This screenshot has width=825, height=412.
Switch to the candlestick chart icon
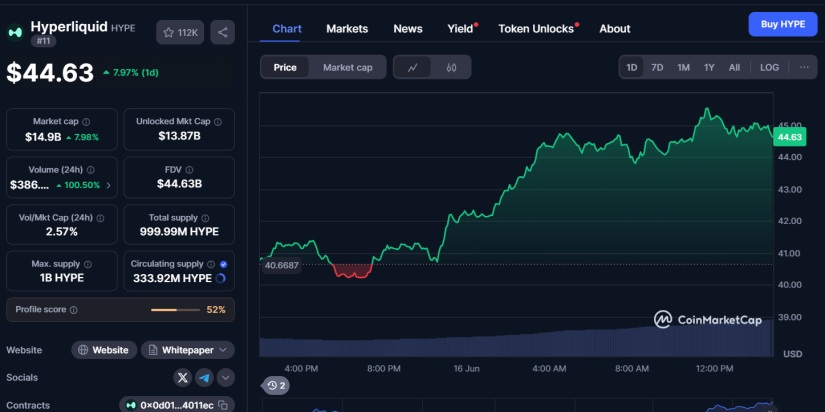coord(451,67)
